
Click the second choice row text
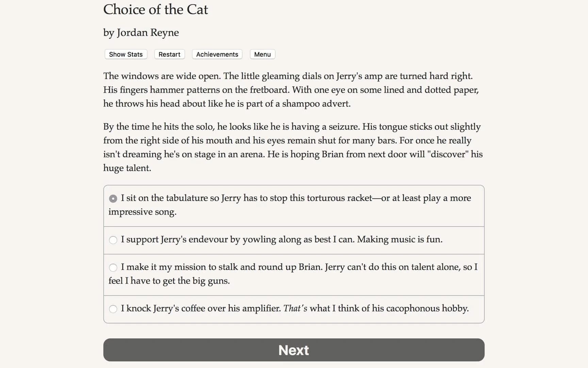[282, 240]
